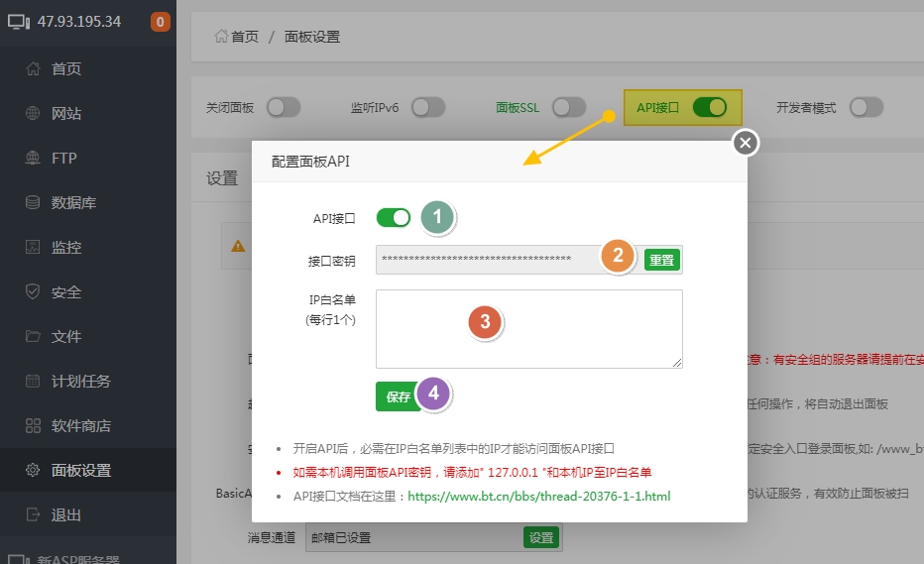The height and width of the screenshot is (564, 924).
Task: Click the server monitor icon beside 47.93.195.34
Action: [19, 23]
